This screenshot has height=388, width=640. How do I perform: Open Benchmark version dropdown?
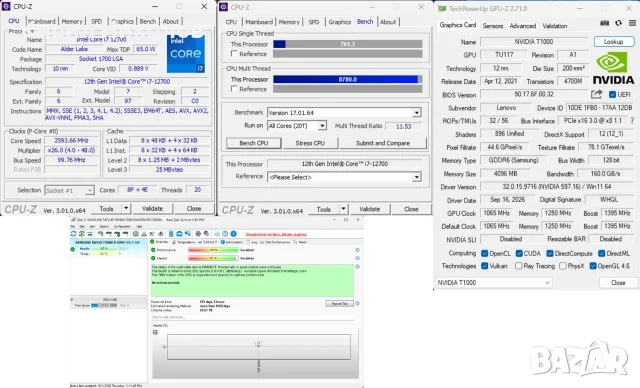[416, 113]
